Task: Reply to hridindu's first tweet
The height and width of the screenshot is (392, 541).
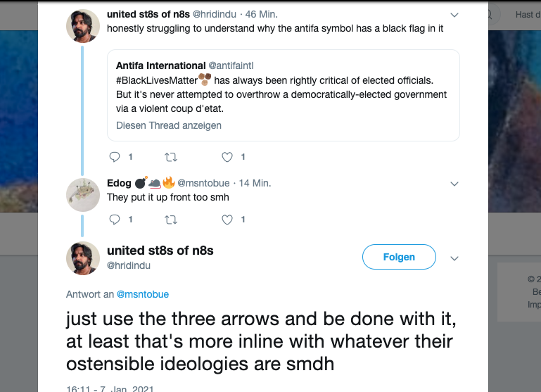Action: click(x=115, y=157)
